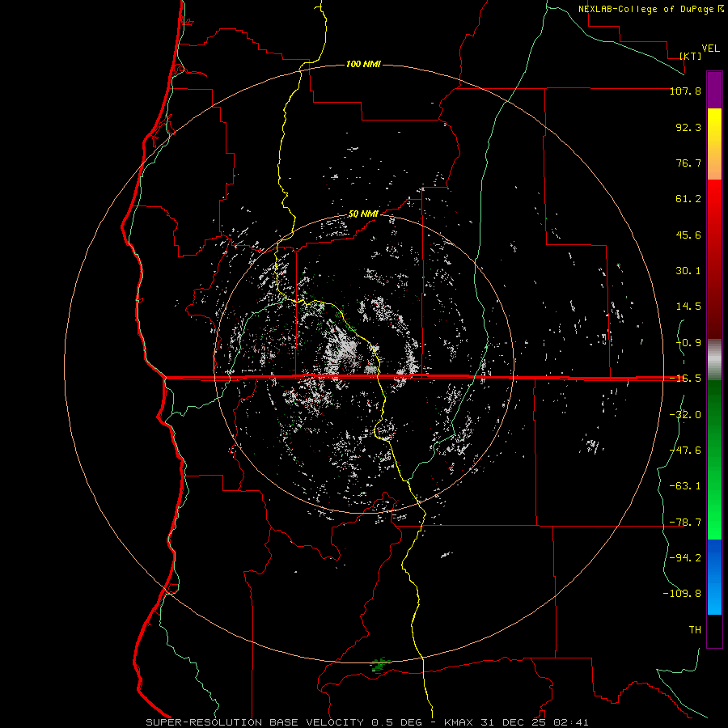Viewport: 728px width, 728px height.
Task: Click the -16.5 value on the velocity scale
Action: click(685, 379)
